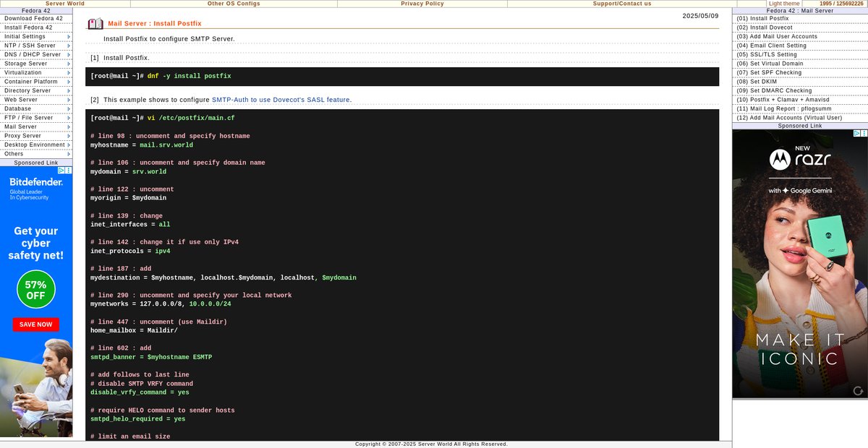This screenshot has height=448, width=868.
Task: Expand Virtualization submenu arrow
Action: [69, 72]
